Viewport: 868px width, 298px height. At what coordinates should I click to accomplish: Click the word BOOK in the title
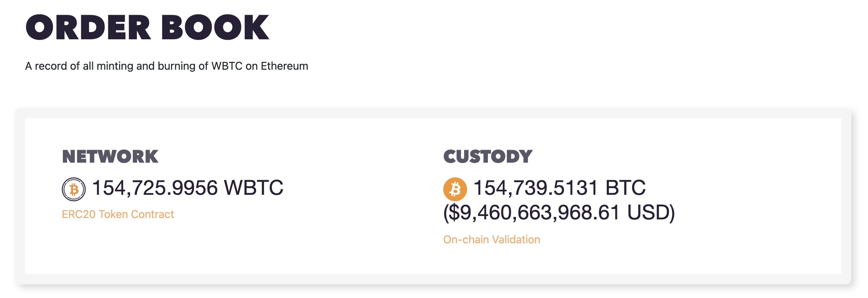215,27
